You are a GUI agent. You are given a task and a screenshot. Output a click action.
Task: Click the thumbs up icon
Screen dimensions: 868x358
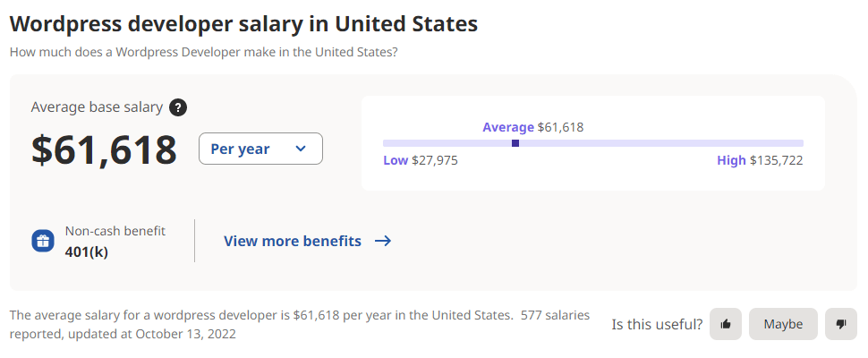pos(726,324)
